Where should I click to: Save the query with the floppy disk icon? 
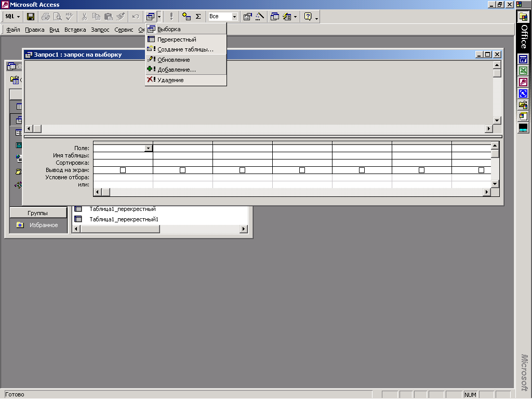pyautogui.click(x=31, y=16)
